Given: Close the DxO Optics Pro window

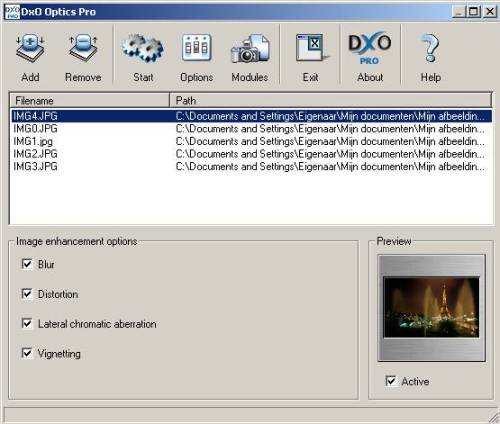Looking at the screenshot, I should (490, 12).
